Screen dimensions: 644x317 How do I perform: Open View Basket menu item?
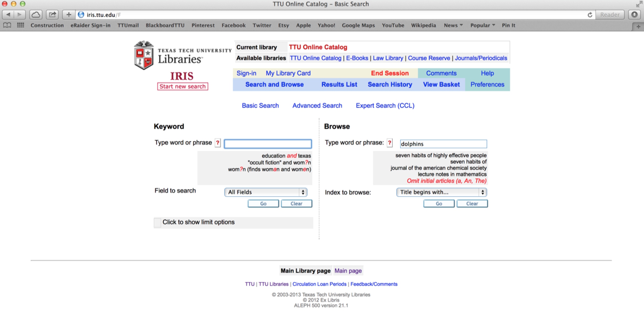tap(441, 85)
